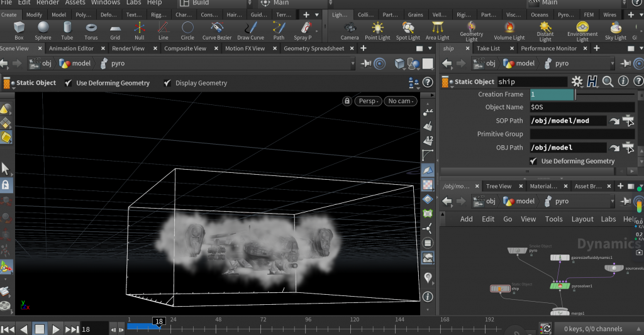Click the Object Name field
The width and height of the screenshot is (644, 335).
582,107
